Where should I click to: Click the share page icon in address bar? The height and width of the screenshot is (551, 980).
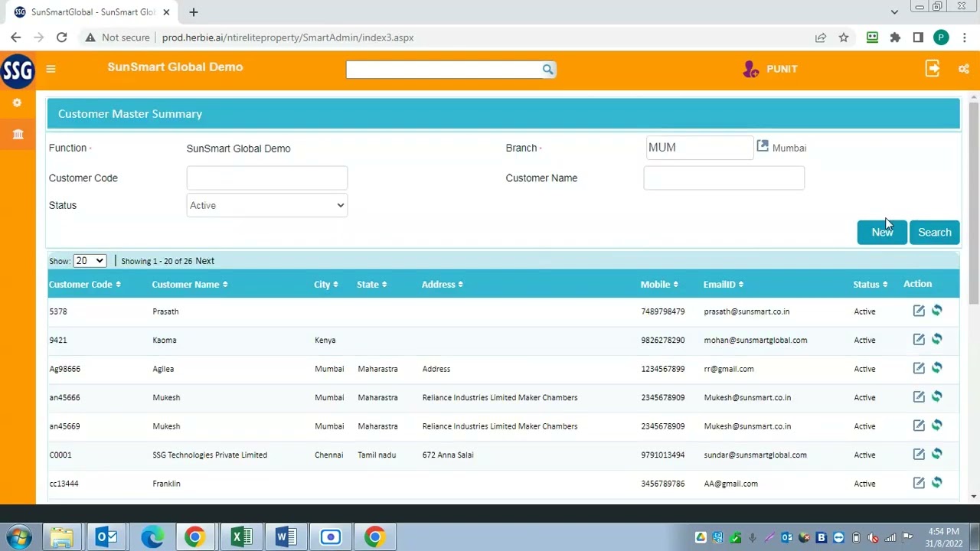821,37
